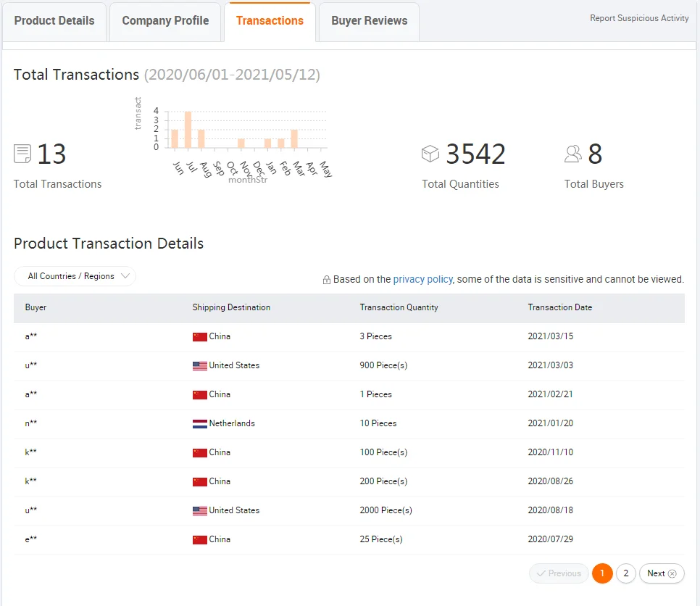This screenshot has height=606, width=700.
Task: Go to the Next page of transactions
Action: [661, 573]
